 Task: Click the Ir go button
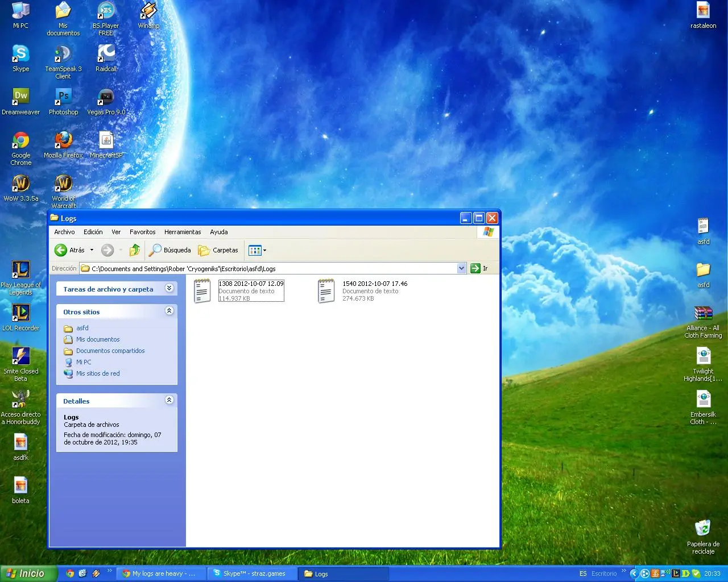479,268
